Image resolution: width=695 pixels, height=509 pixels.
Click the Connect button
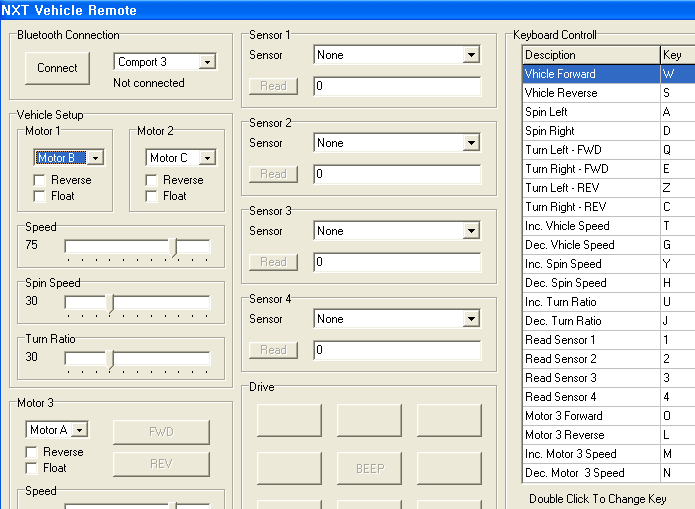(57, 68)
